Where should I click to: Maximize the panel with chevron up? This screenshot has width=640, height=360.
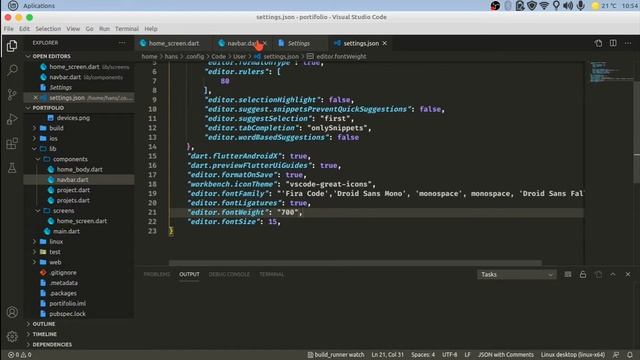click(x=613, y=274)
